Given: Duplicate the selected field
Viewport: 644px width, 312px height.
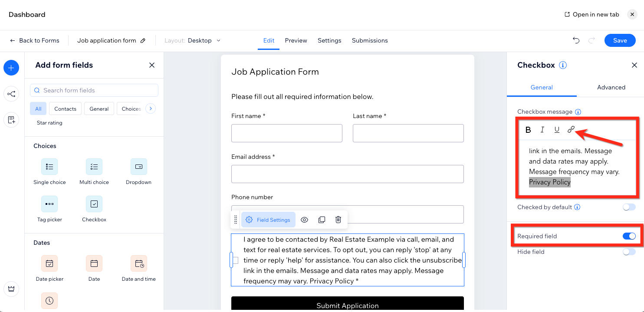Looking at the screenshot, I should pyautogui.click(x=322, y=220).
